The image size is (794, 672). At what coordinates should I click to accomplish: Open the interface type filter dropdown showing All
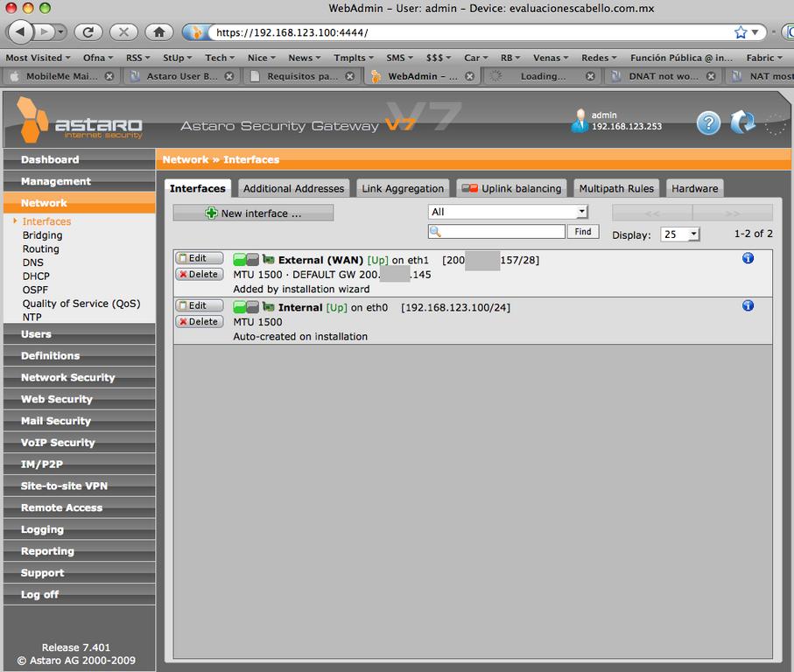[x=508, y=212]
